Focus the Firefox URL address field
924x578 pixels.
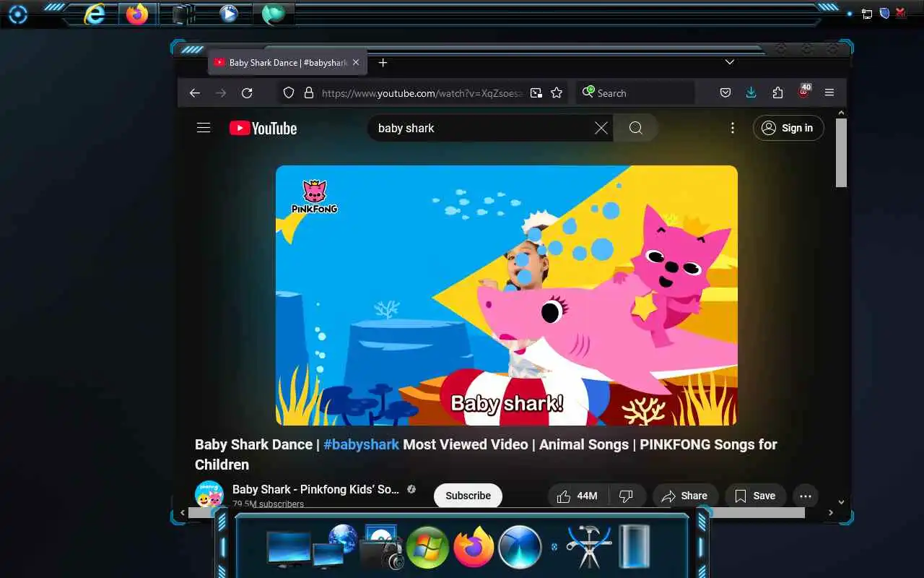tap(422, 93)
